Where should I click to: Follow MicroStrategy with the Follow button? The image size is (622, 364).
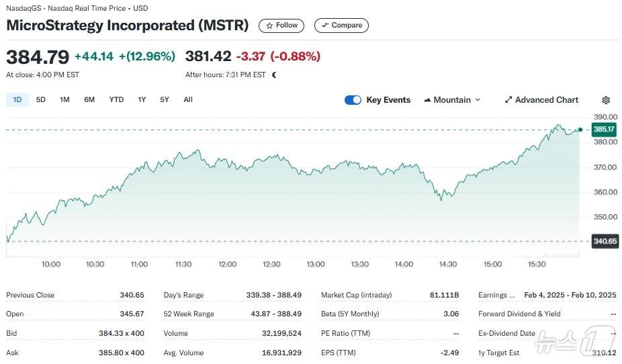[281, 26]
